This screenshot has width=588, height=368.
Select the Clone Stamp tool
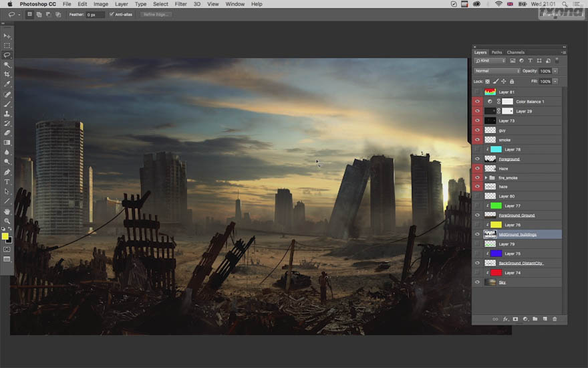pyautogui.click(x=7, y=113)
